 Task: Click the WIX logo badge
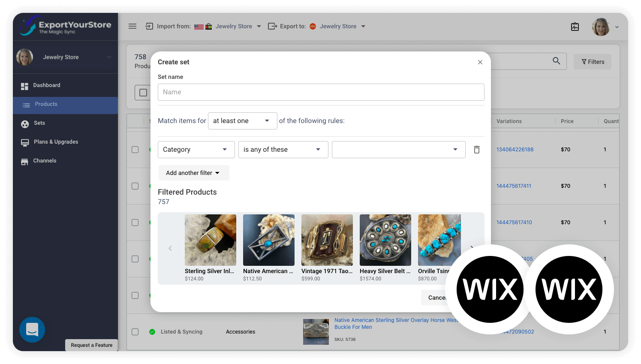click(x=490, y=289)
